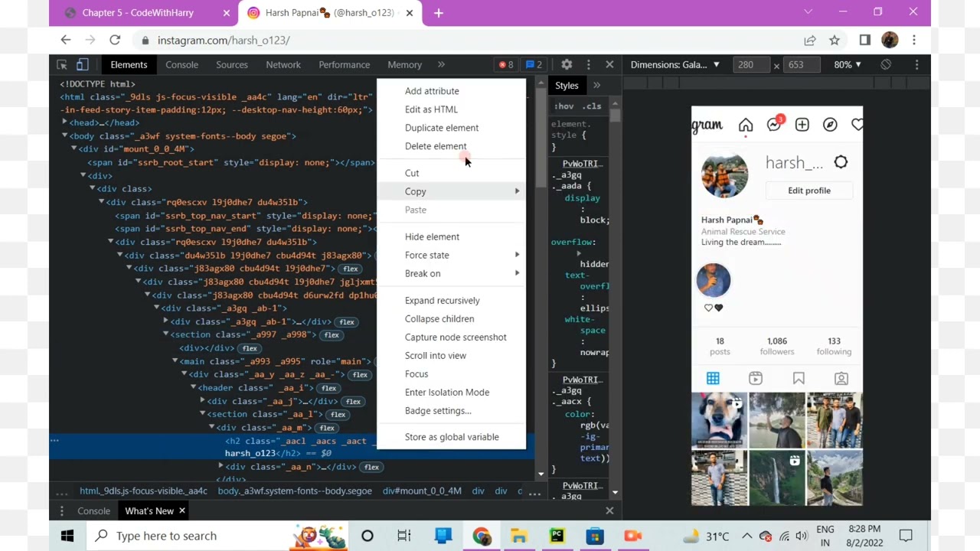
Task: Toggle .cls element classes panel
Action: (x=591, y=106)
